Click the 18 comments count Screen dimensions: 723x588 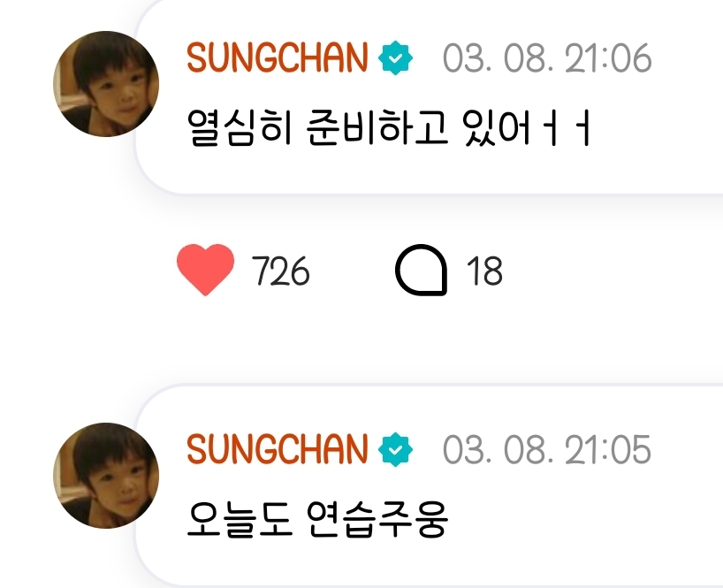point(484,271)
